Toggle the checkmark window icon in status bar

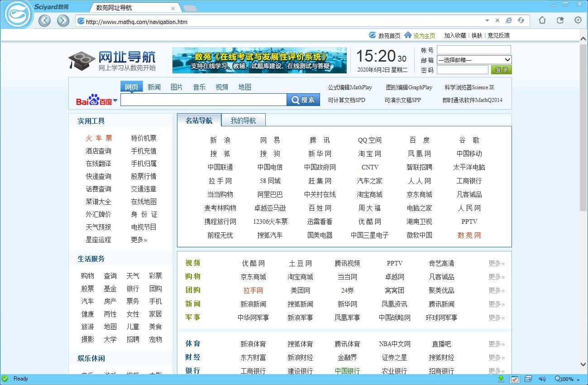[515, 379]
